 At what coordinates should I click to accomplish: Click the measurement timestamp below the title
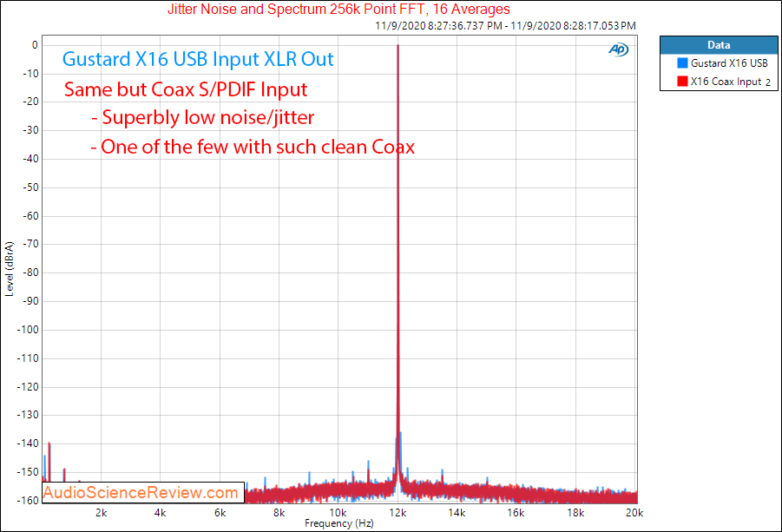(x=505, y=25)
